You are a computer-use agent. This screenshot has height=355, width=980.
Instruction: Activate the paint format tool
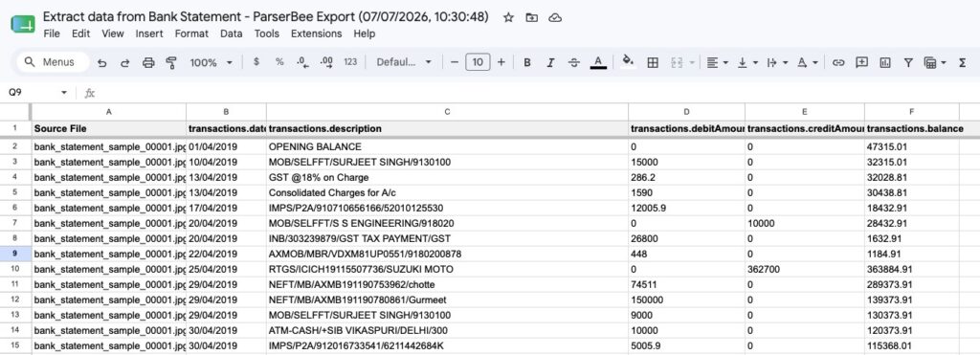click(x=170, y=62)
